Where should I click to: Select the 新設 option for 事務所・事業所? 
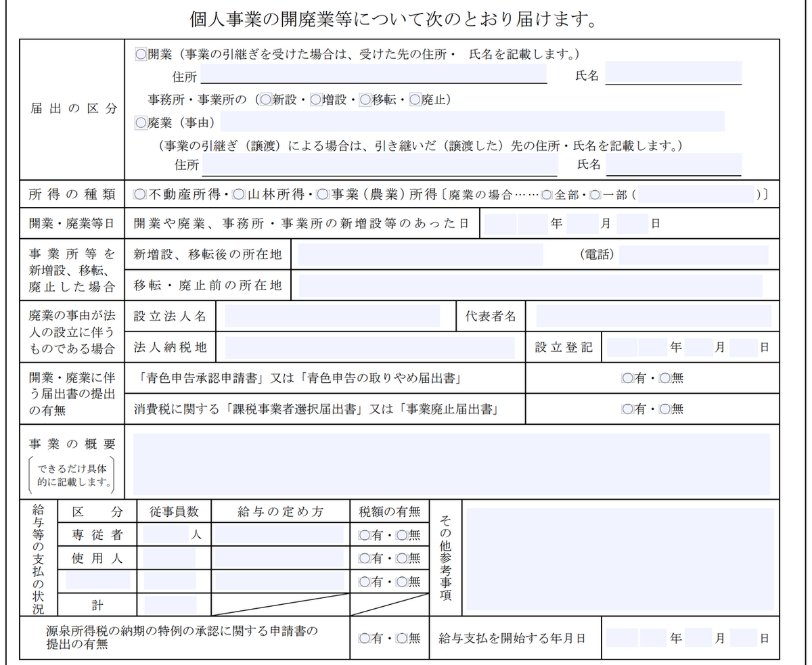[265, 99]
